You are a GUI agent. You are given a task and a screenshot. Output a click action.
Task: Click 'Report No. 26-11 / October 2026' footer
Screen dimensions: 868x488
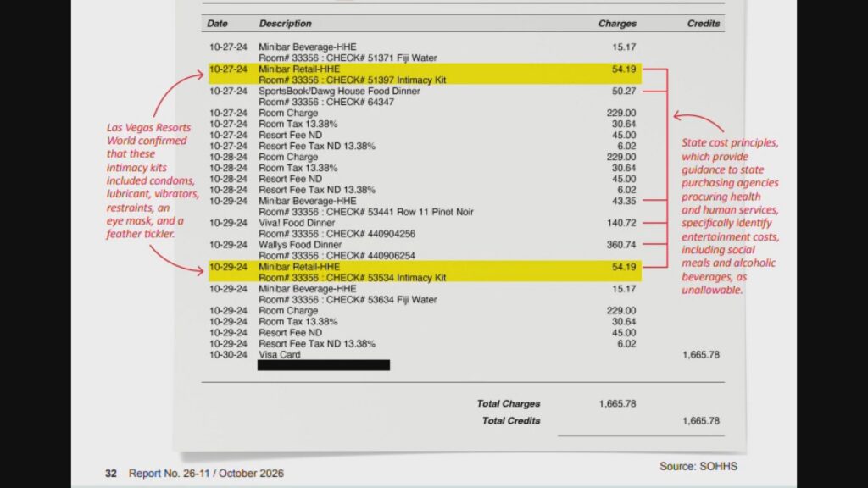(206, 474)
